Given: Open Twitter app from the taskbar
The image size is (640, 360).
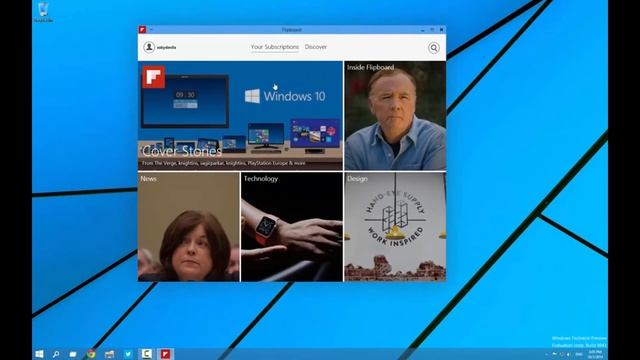Looking at the screenshot, I should [x=128, y=354].
